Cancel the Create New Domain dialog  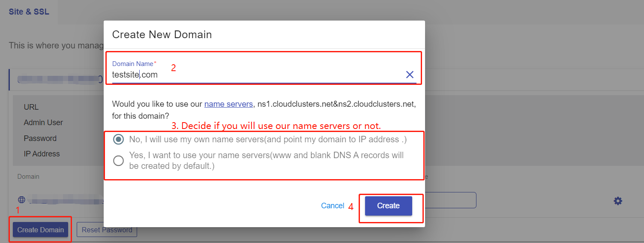(x=332, y=206)
